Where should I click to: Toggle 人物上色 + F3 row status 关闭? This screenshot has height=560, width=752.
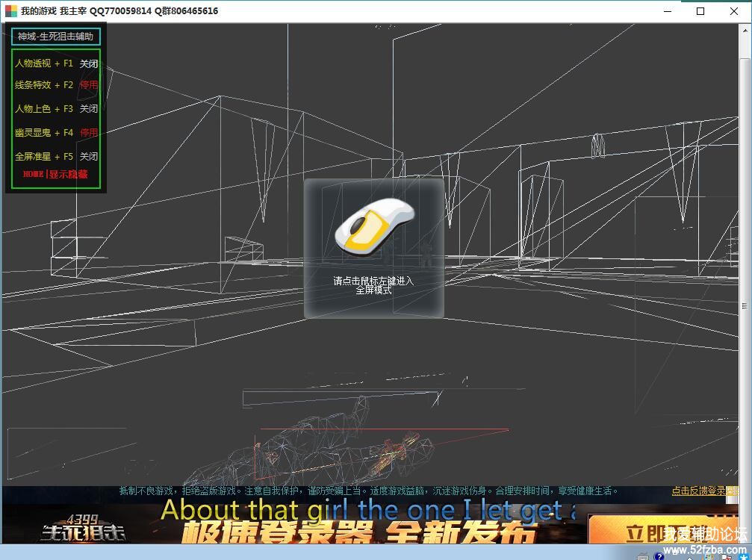(89, 109)
